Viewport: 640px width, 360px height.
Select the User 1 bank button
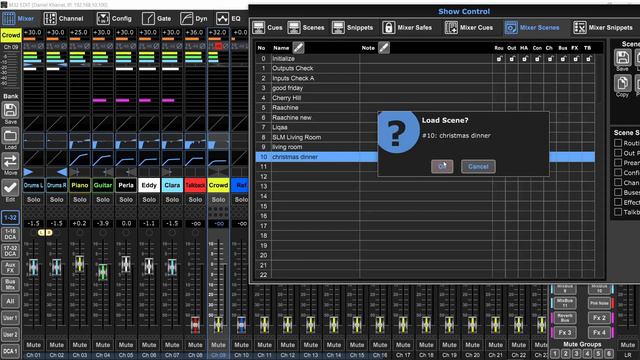point(10,318)
